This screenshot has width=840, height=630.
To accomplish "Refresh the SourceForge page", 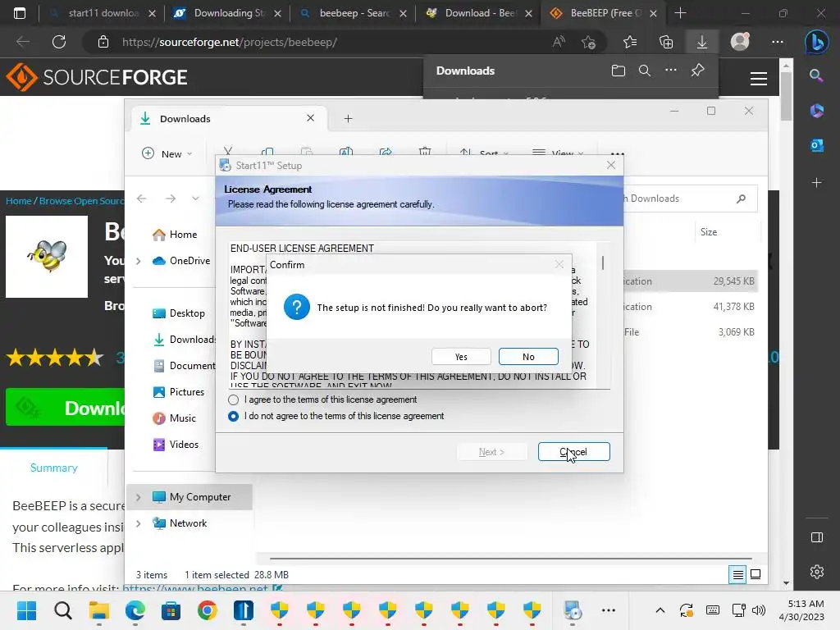I will pos(59,42).
